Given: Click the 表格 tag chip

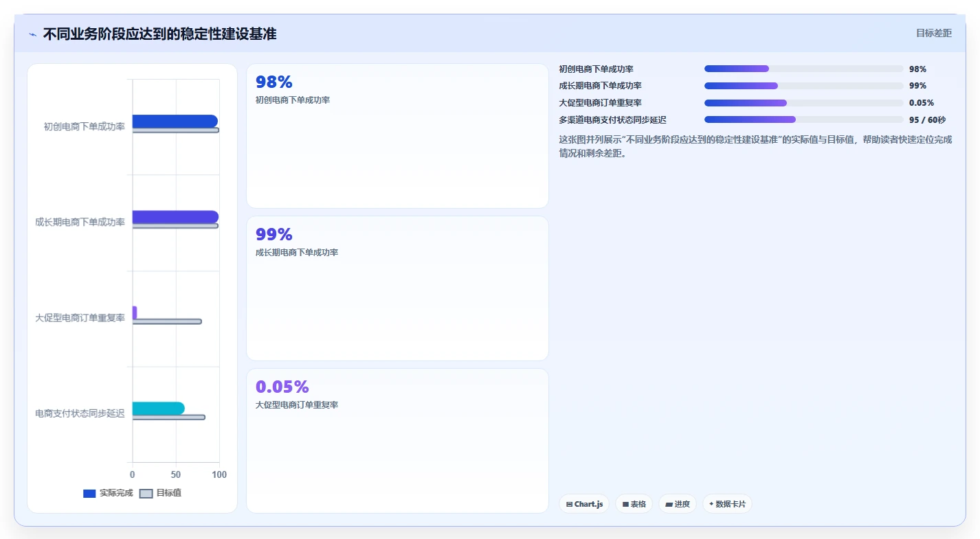Looking at the screenshot, I should tap(634, 504).
